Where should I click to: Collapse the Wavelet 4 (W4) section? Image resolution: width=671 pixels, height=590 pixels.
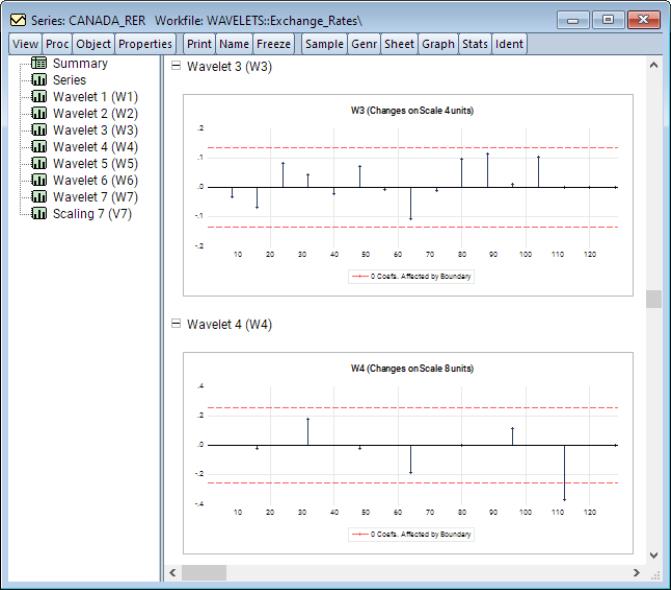coord(176,325)
